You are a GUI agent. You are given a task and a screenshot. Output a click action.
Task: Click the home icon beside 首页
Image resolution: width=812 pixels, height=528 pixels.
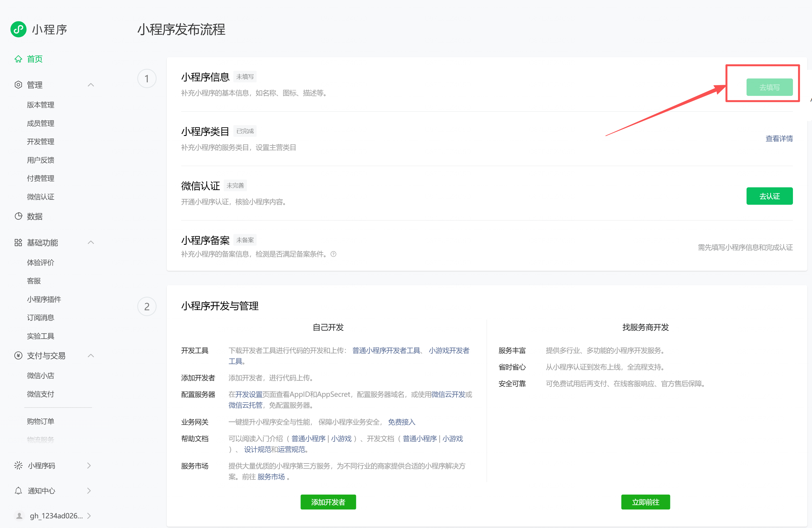tap(19, 59)
